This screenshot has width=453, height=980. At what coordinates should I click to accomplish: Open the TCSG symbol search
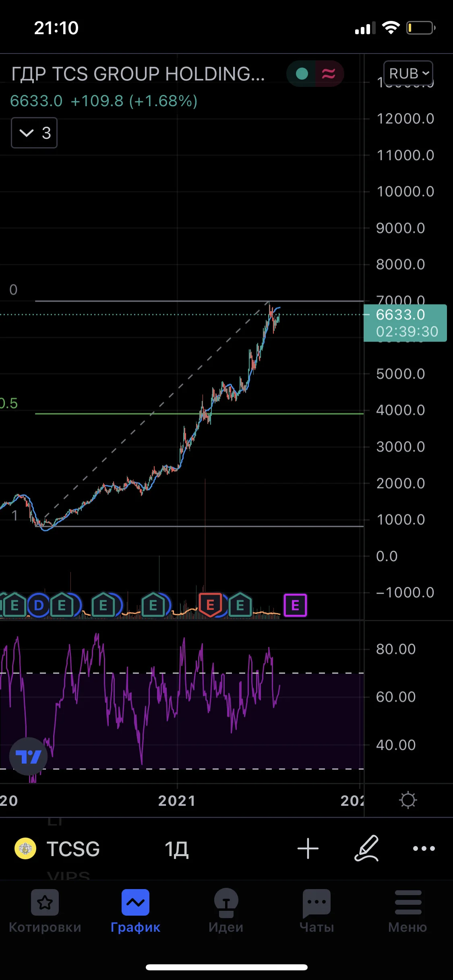[x=73, y=848]
